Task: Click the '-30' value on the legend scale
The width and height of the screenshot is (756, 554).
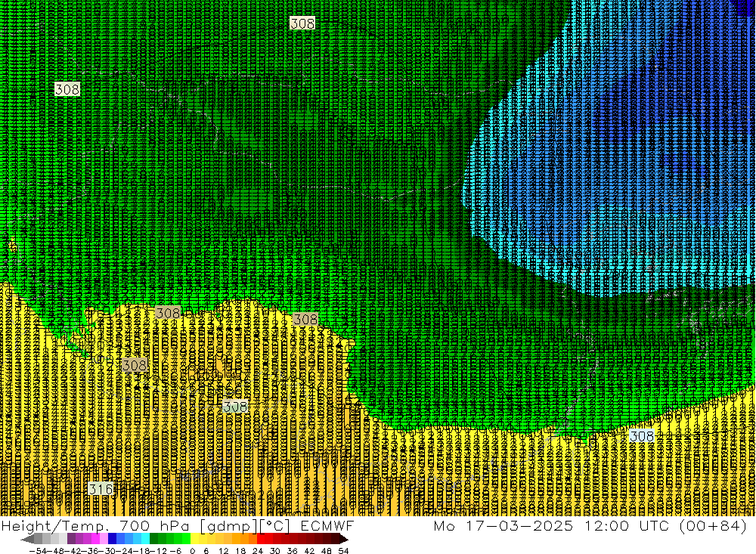Action: [107, 551]
